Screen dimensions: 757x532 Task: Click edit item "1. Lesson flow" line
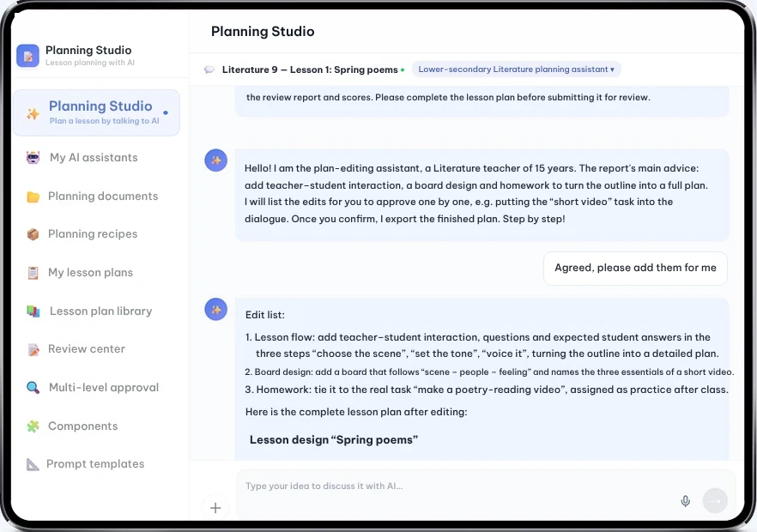click(x=482, y=345)
